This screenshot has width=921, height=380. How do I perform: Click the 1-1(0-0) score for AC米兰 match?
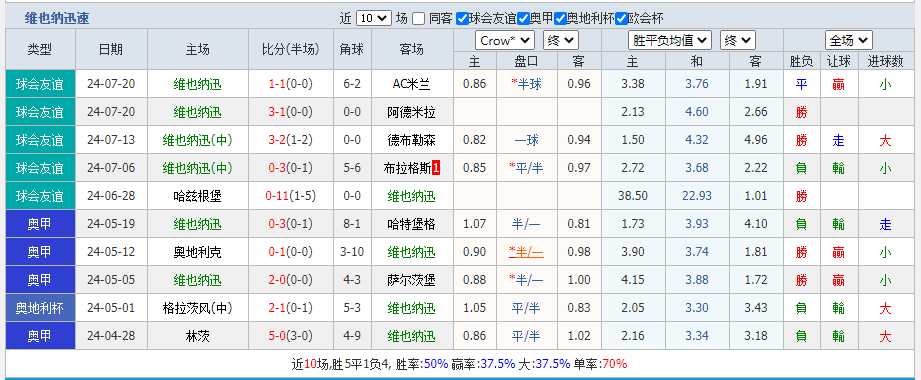(290, 84)
